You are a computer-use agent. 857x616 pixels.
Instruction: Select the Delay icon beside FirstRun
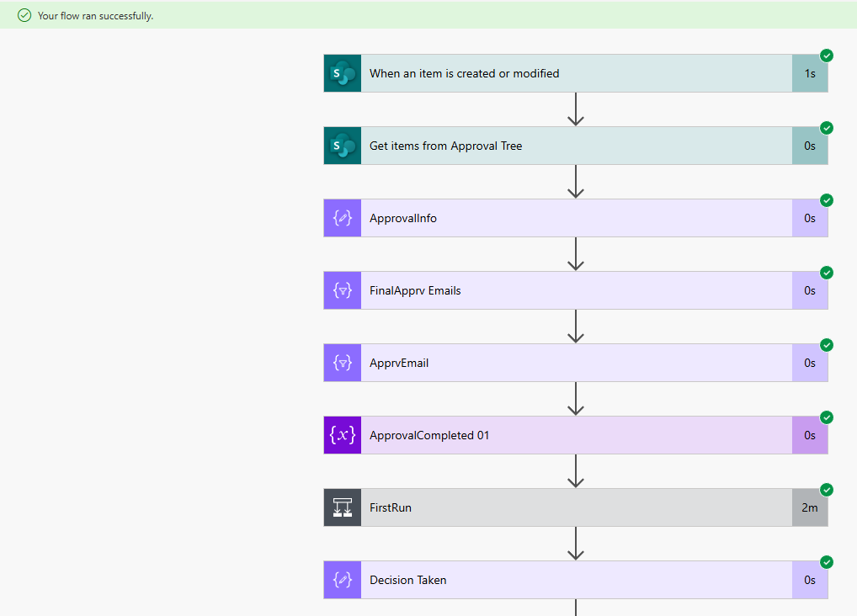[342, 507]
